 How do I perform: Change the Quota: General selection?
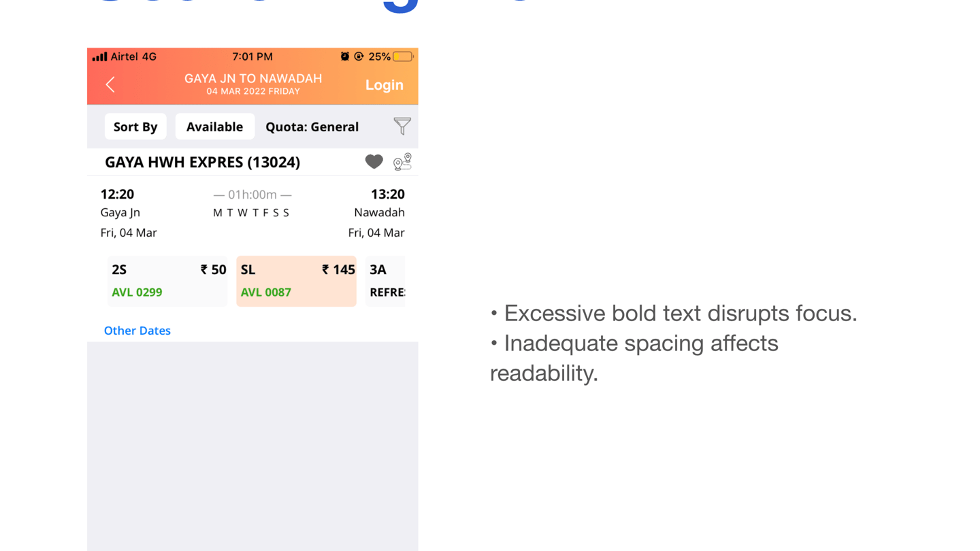point(312,127)
